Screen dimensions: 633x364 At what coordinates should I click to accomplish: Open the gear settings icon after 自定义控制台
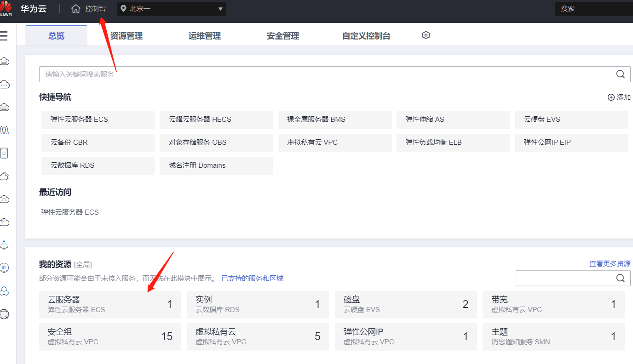(426, 35)
